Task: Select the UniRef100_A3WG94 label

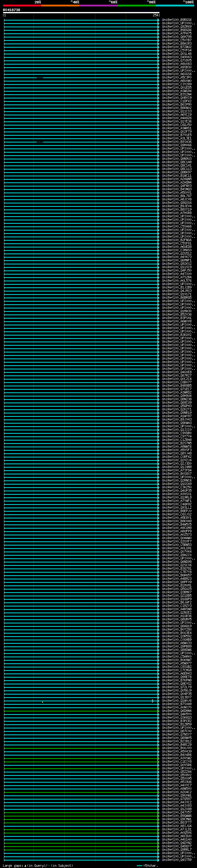Action: (x=176, y=91)
